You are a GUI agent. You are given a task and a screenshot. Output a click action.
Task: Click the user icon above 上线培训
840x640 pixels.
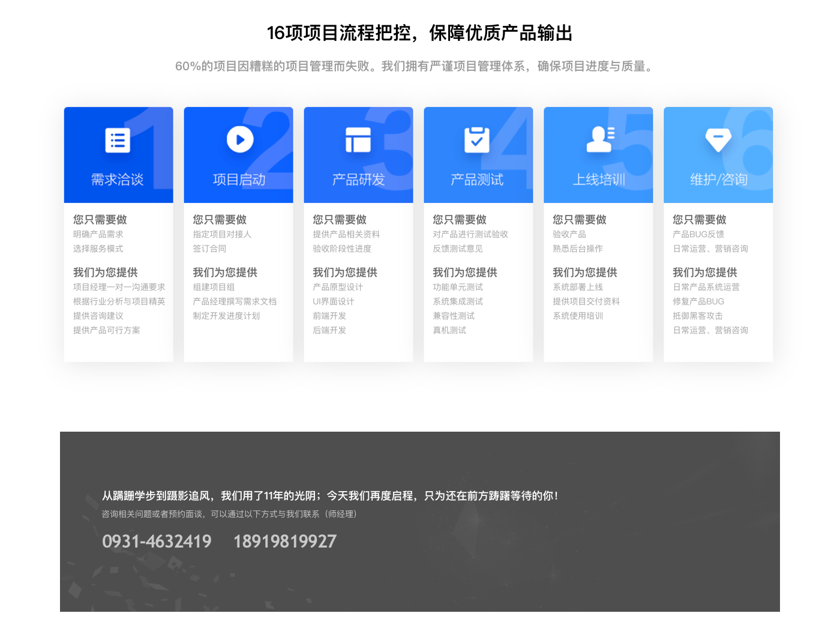[x=599, y=139]
